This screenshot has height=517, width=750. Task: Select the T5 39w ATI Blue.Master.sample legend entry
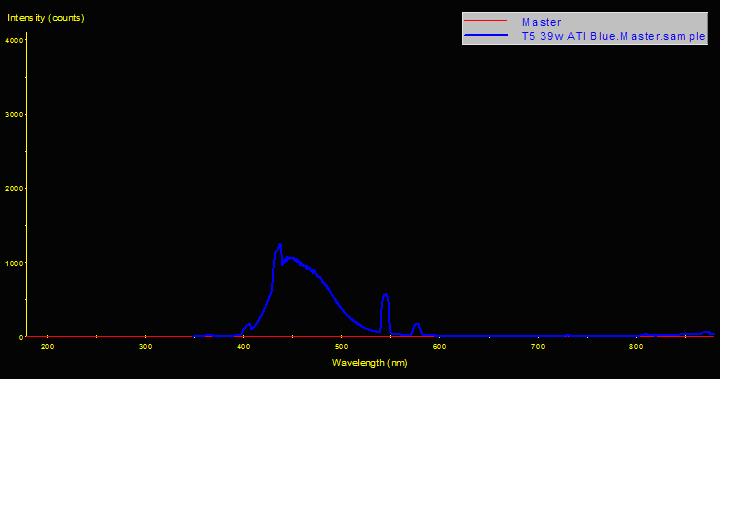tap(614, 36)
